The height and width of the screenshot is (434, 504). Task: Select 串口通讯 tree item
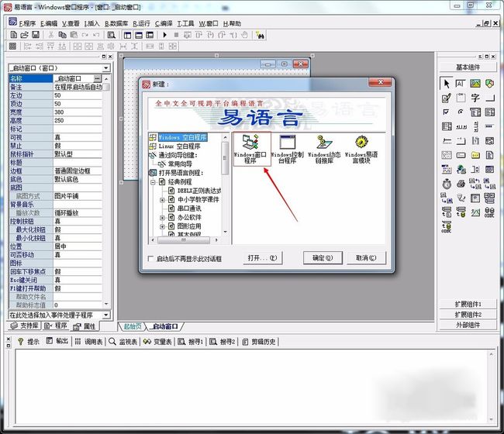pyautogui.click(x=189, y=208)
